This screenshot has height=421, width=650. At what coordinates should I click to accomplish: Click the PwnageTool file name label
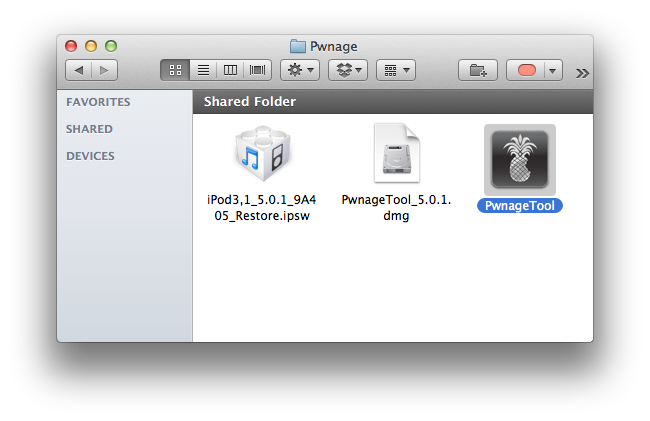pos(520,205)
